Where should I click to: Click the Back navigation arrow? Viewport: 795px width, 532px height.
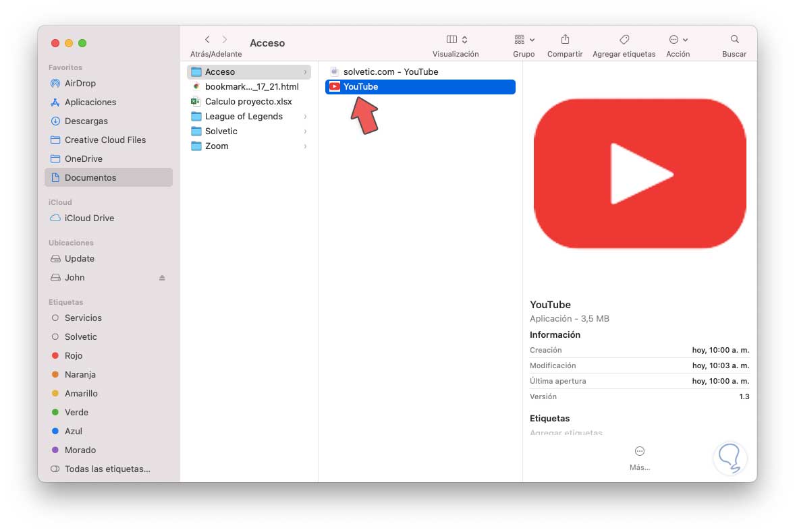[x=207, y=40]
